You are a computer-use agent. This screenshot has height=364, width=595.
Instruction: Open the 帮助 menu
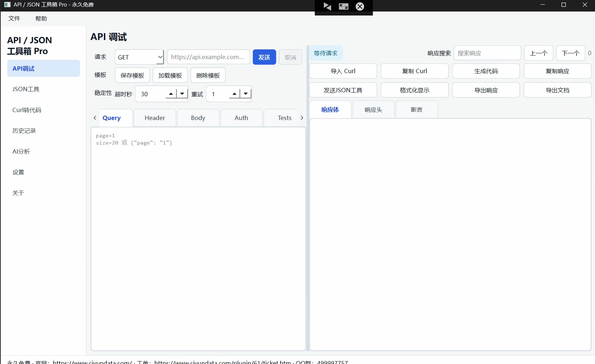click(41, 18)
